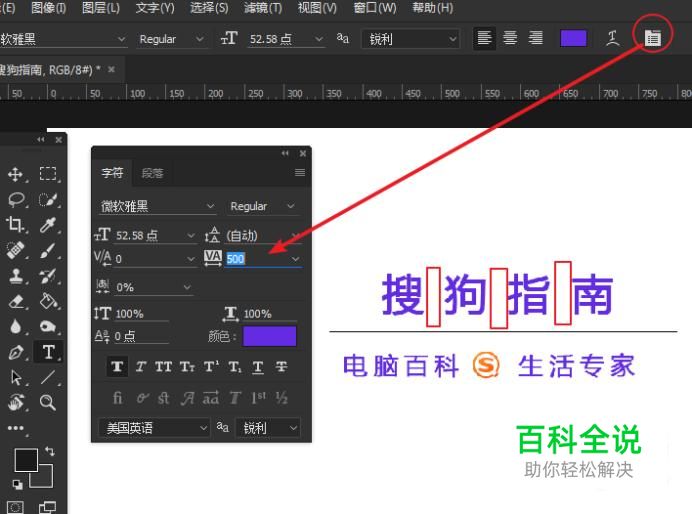Select the Clone Stamp tool

[16, 276]
